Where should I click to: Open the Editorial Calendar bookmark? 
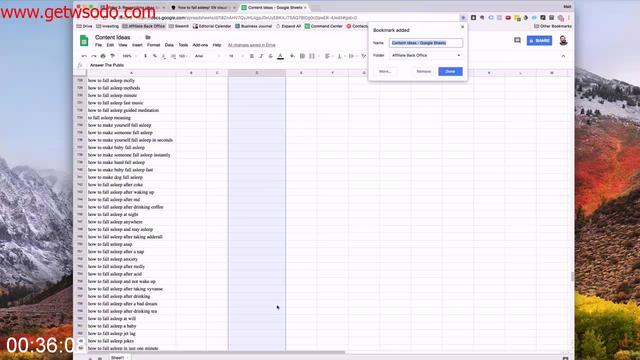(212, 26)
